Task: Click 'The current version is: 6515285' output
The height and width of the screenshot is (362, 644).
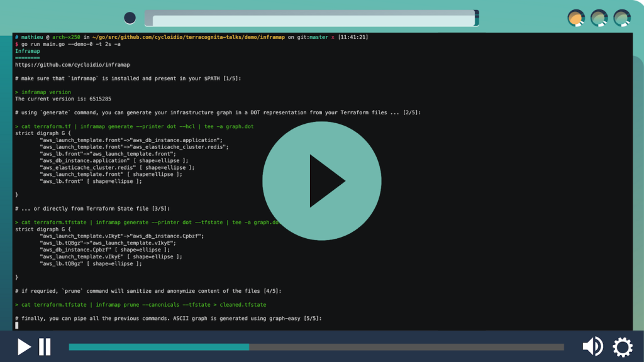Action: tap(63, 99)
